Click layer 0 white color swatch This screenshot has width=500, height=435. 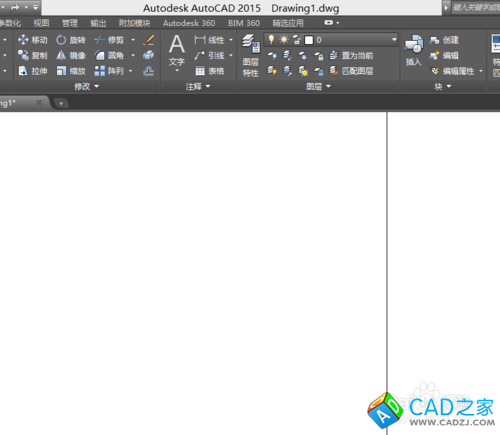(x=309, y=40)
